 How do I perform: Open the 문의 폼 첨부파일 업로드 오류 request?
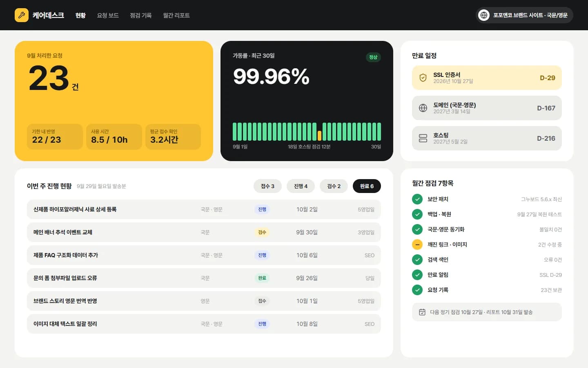click(204, 278)
